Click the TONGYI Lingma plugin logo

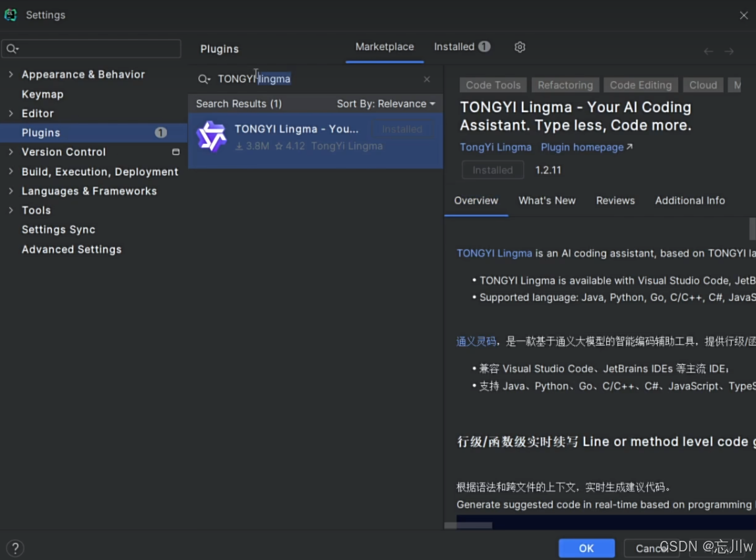tap(212, 137)
